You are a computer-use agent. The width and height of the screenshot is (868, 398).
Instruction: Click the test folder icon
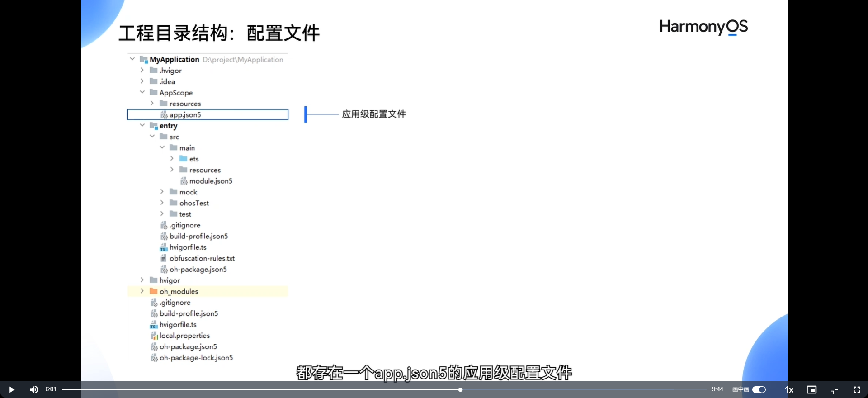coord(174,213)
